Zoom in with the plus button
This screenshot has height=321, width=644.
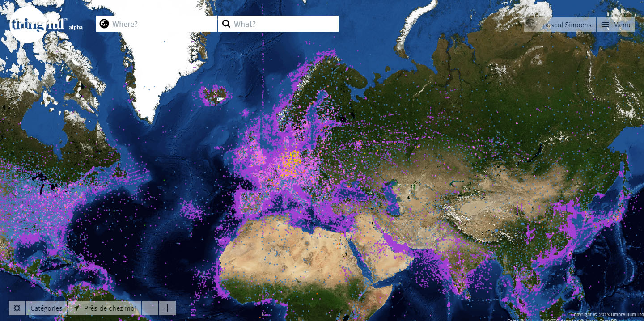point(167,308)
